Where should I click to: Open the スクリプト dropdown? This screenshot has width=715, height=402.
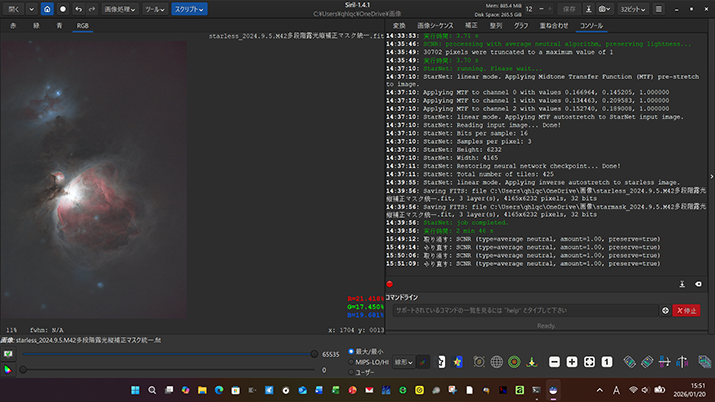[187, 9]
